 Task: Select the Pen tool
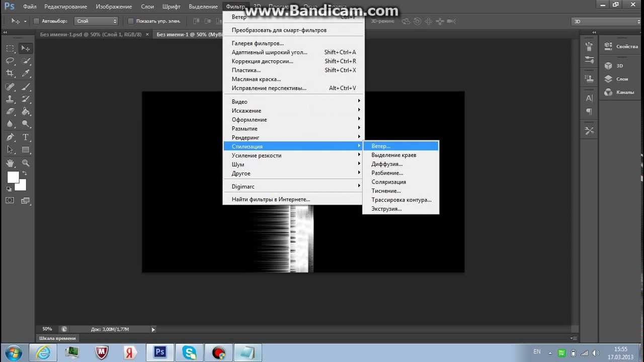pos(10,137)
